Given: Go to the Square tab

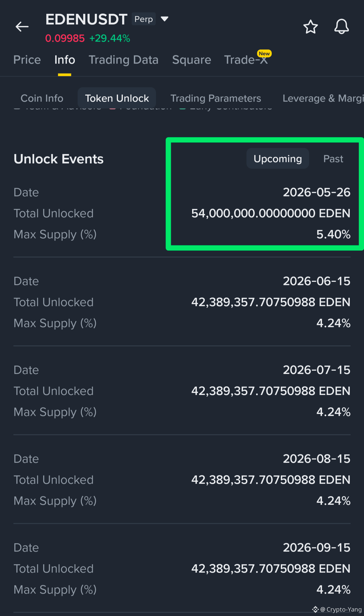Looking at the screenshot, I should click(x=192, y=60).
